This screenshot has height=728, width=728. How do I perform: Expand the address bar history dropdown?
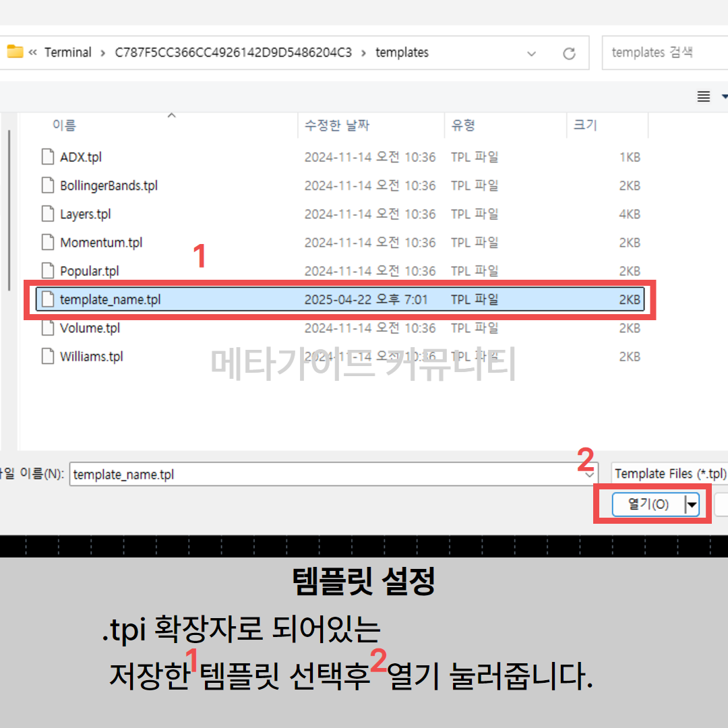[531, 53]
